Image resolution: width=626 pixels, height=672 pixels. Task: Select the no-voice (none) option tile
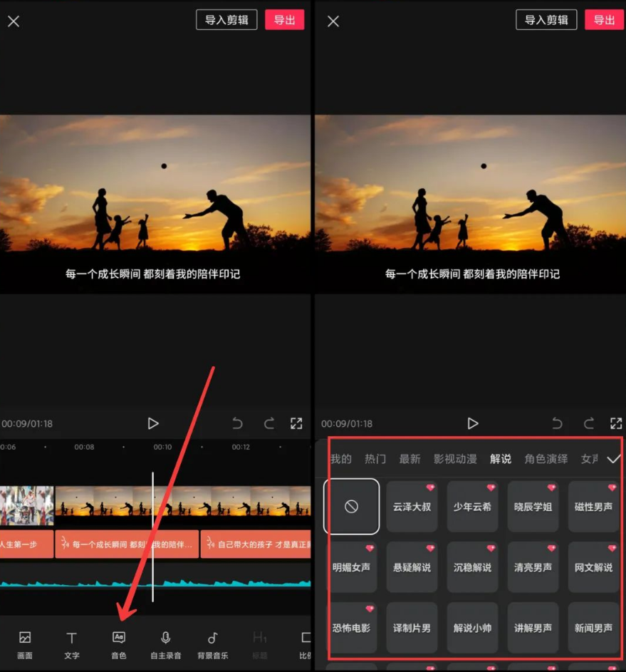pos(351,507)
